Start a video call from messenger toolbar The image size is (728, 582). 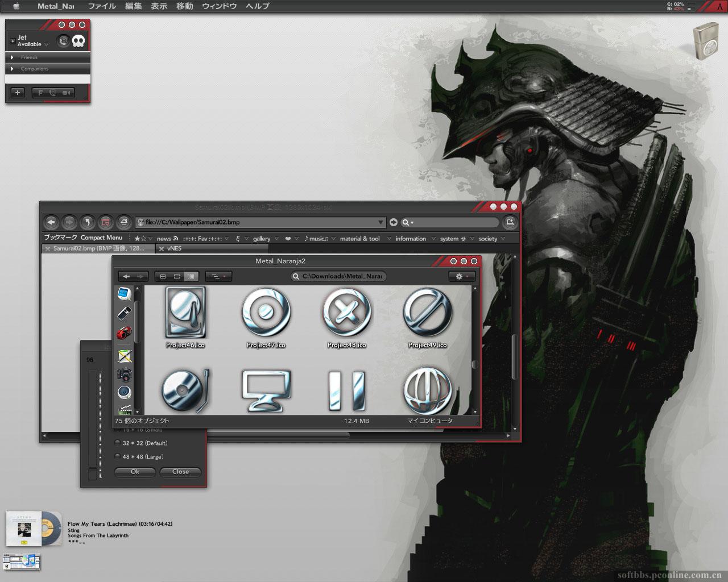coord(67,93)
